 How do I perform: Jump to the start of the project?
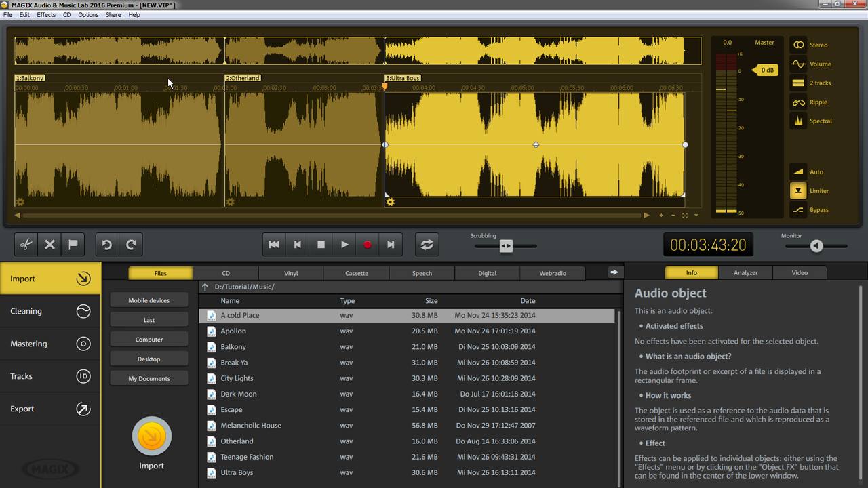pyautogui.click(x=274, y=245)
